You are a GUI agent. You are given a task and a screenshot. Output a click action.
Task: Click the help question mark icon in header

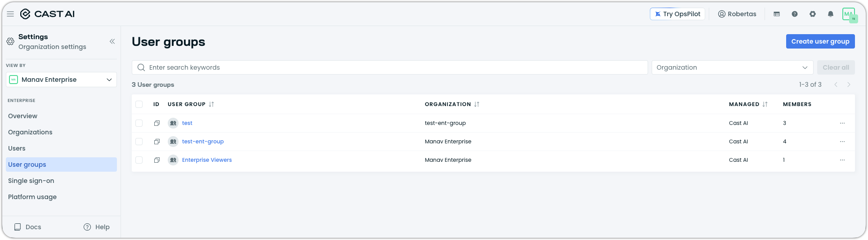794,14
